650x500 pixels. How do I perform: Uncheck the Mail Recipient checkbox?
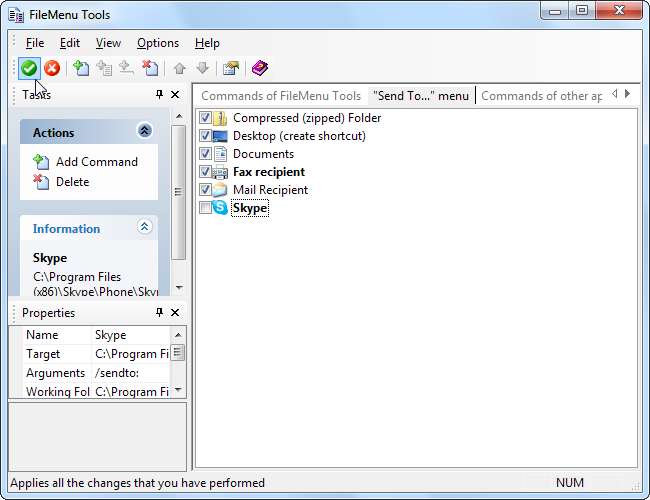(205, 189)
